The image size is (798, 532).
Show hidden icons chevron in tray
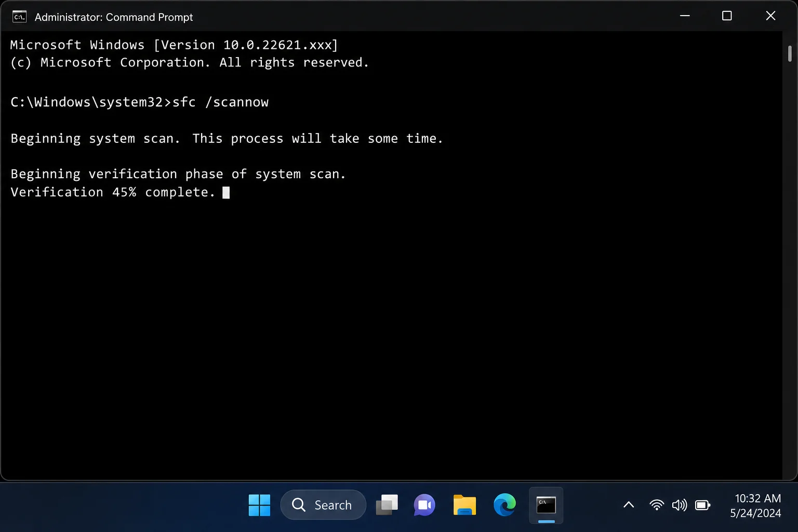pos(629,504)
